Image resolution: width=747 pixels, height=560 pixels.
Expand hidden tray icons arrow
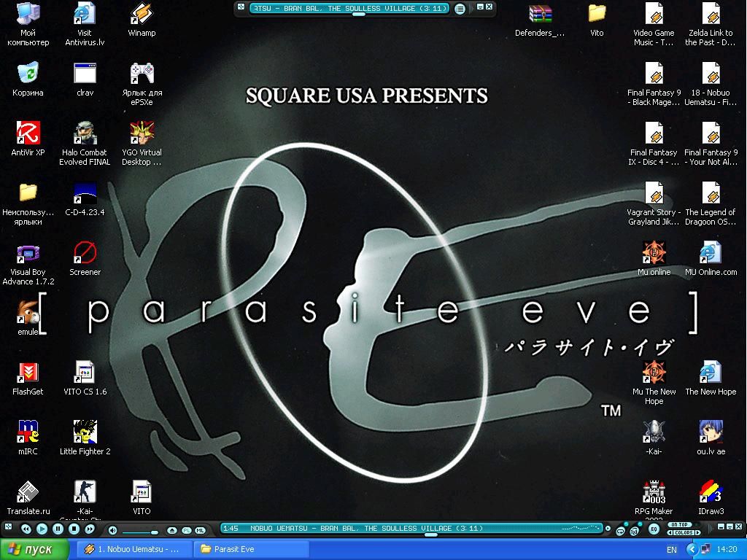[692, 550]
